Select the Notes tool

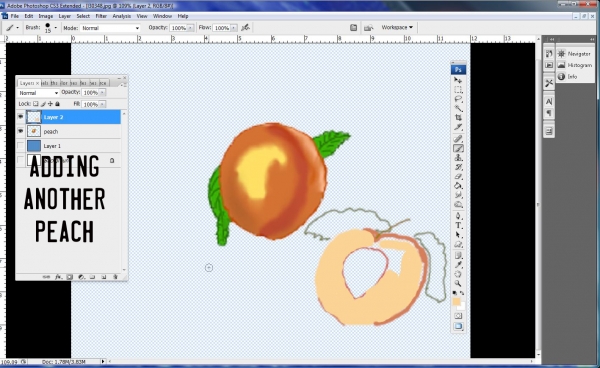[x=458, y=256]
